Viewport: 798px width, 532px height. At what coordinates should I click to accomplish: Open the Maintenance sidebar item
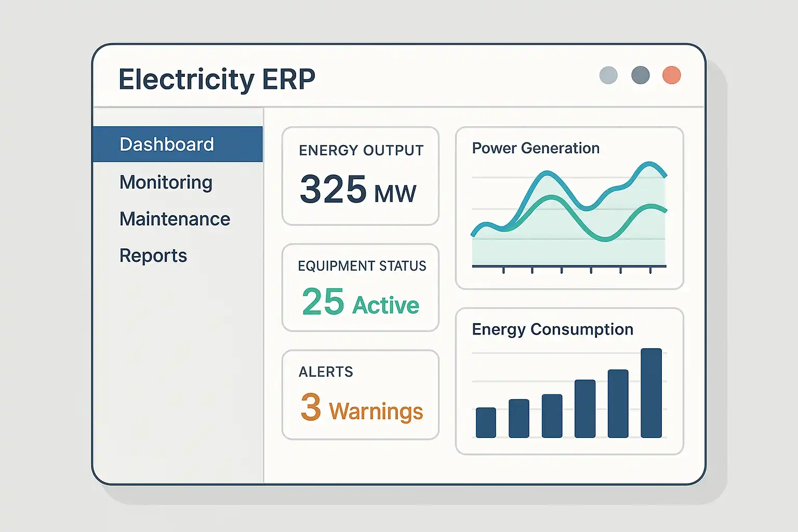tap(175, 219)
